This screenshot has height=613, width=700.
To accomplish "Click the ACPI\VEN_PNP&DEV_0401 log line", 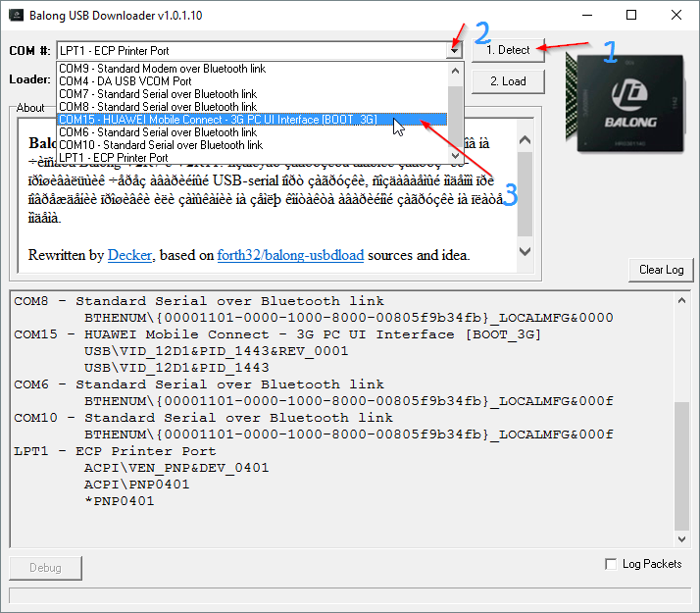I will 176,468.
